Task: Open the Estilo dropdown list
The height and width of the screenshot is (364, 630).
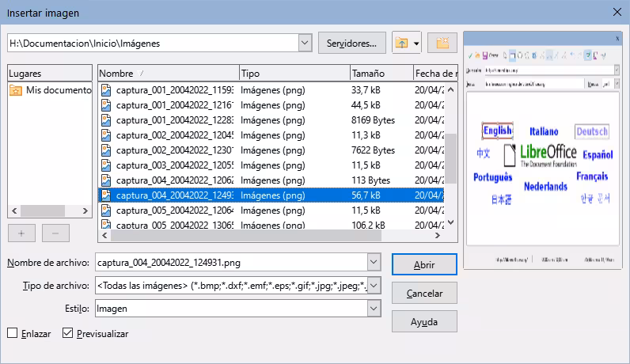Action: click(374, 309)
